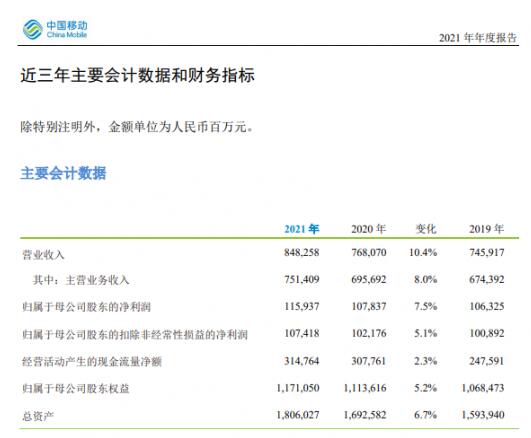Screen dimensions: 531x438
Task: Select the change value 10.4%
Action: [423, 252]
